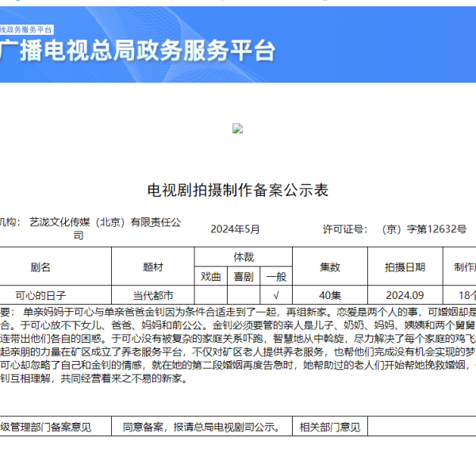Click the 级管理部门备案意见 cell
This screenshot has height=476, width=476.
pyautogui.click(x=56, y=427)
